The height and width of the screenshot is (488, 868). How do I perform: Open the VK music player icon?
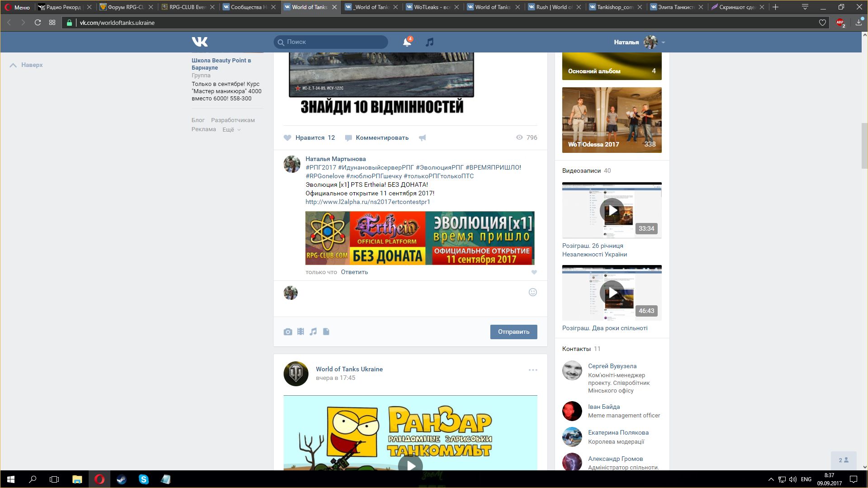[429, 42]
